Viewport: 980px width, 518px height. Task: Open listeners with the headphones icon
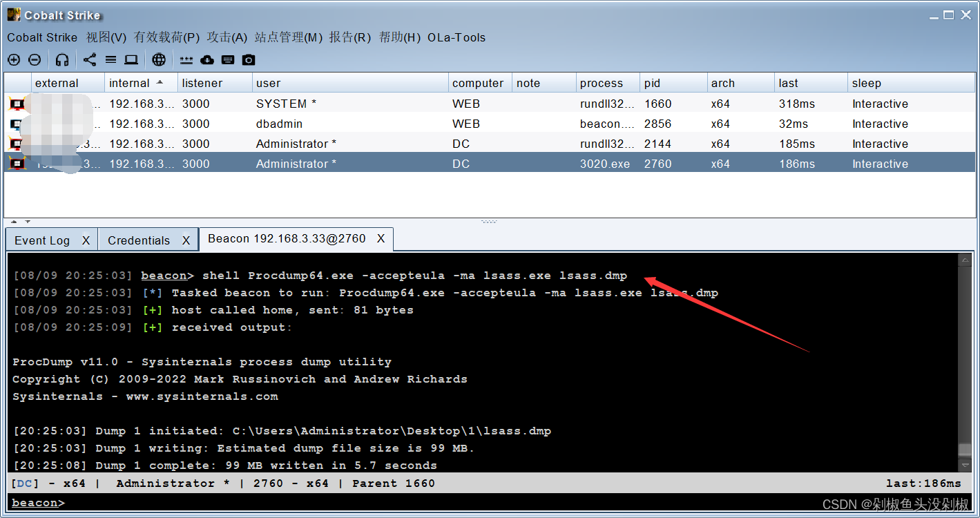62,60
